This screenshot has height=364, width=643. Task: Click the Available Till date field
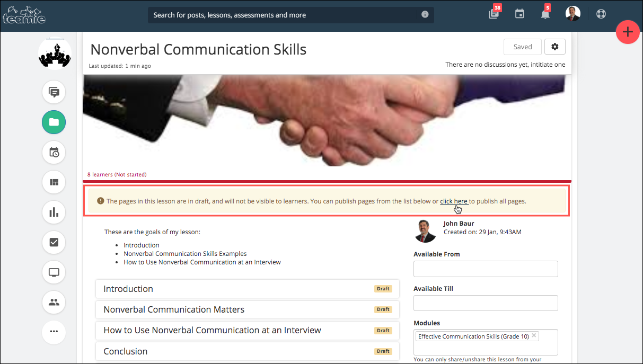pyautogui.click(x=486, y=303)
